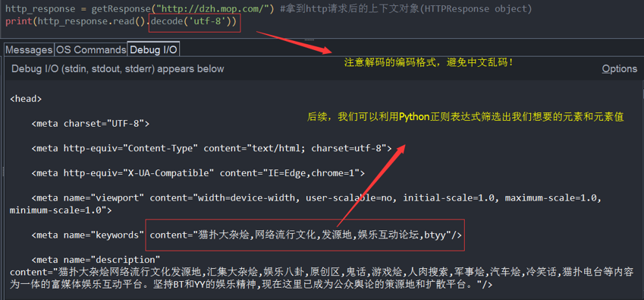
Task: Switch to the Messages tab
Action: (29, 49)
